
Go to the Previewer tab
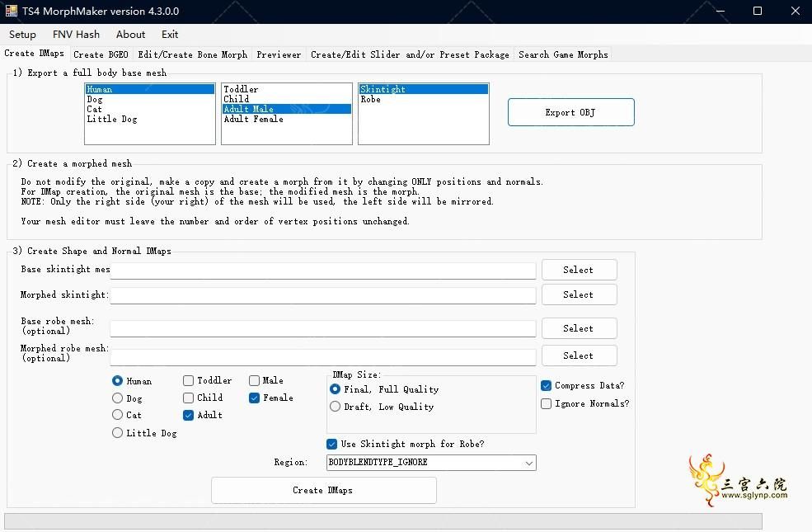279,54
